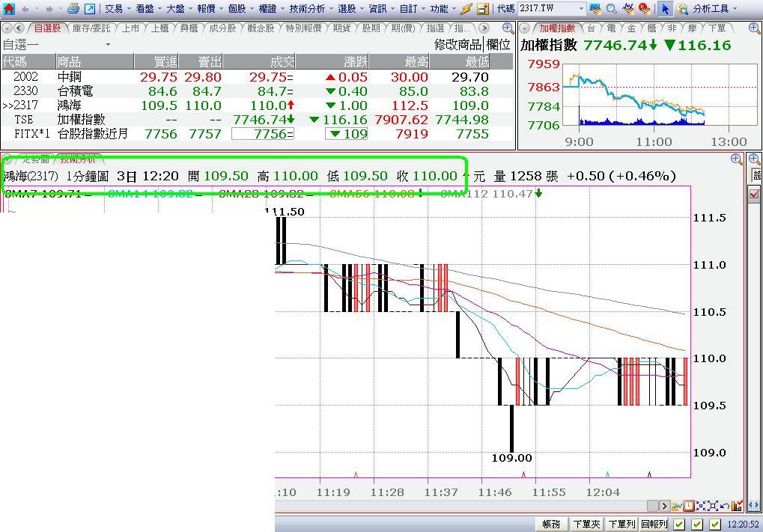
Task: Click the 回報列 button
Action: 654,525
